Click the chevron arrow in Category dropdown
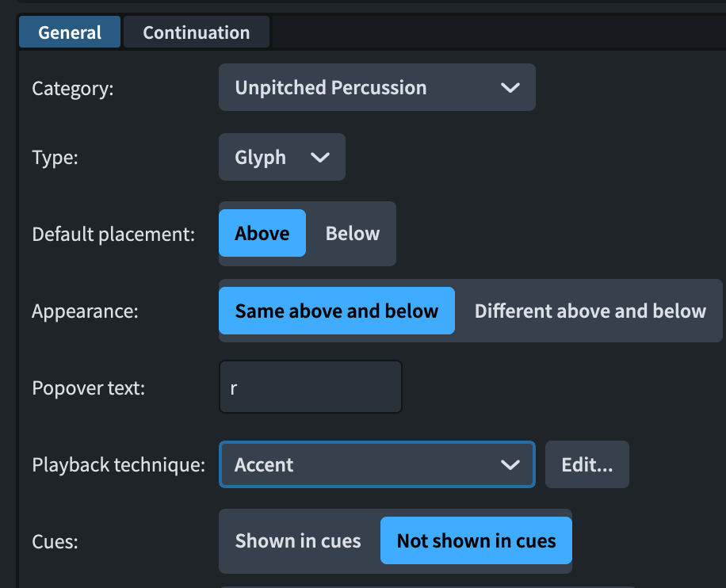Viewport: 726px width, 588px height. pos(510,88)
